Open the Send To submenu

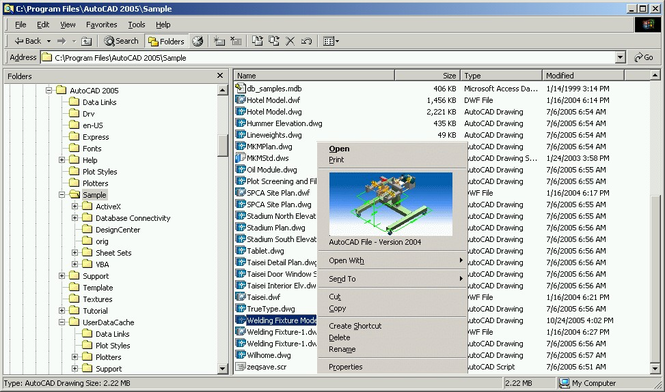point(392,279)
